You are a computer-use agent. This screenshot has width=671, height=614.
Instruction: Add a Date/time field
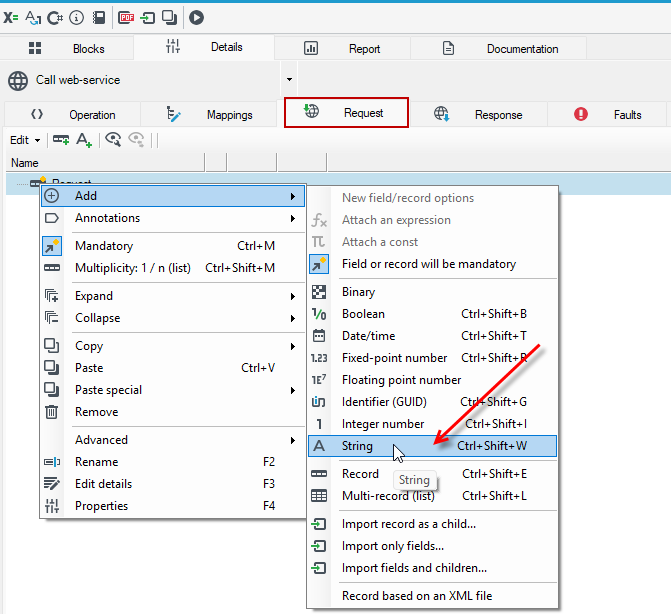point(432,336)
